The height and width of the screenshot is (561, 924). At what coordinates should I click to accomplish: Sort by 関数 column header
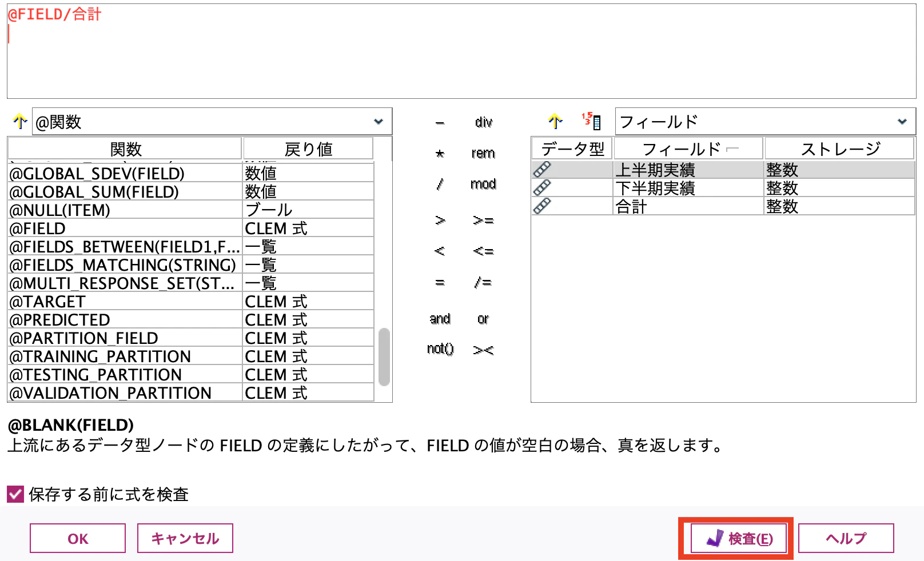[125, 149]
